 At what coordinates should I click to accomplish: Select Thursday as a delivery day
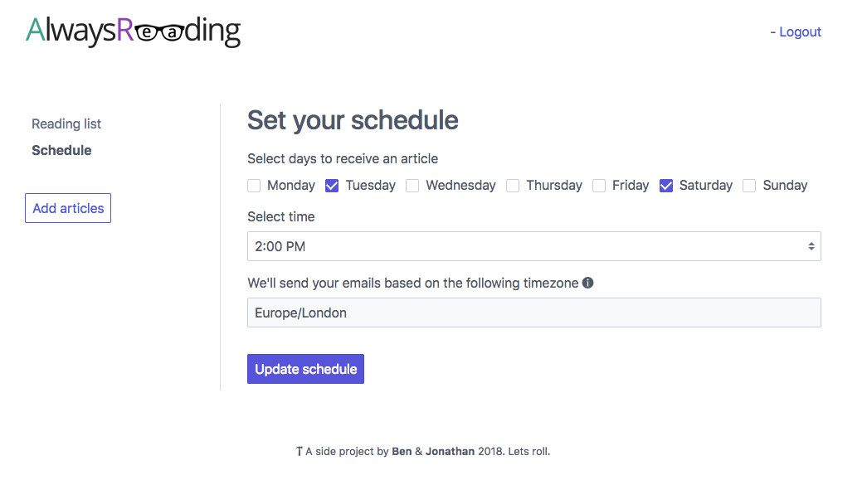(x=513, y=186)
